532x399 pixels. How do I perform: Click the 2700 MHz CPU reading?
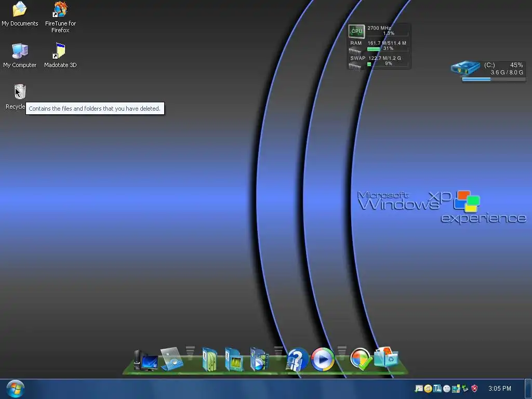click(379, 28)
